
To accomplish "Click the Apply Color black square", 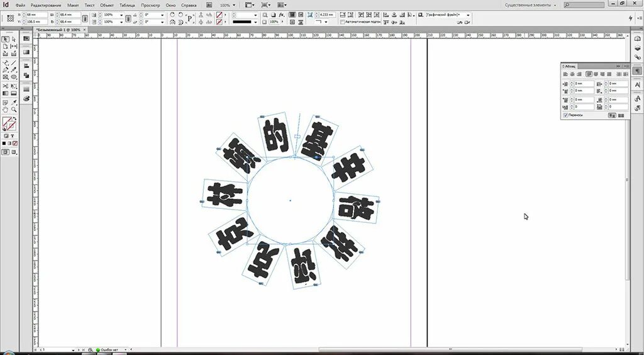I will [4, 143].
